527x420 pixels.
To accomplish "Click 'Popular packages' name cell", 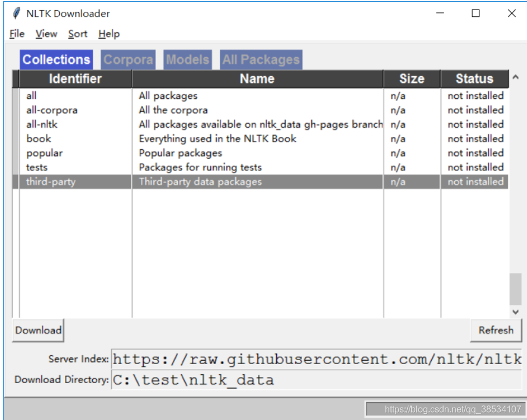I will pos(181,153).
